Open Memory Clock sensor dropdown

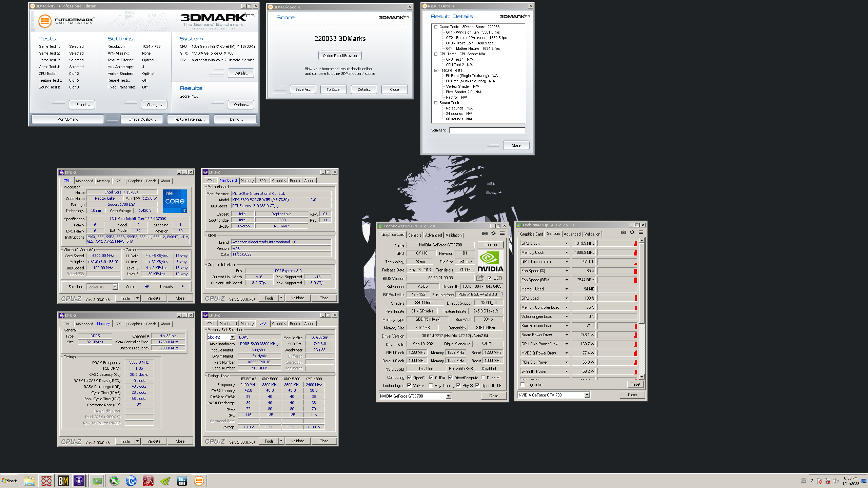point(566,252)
